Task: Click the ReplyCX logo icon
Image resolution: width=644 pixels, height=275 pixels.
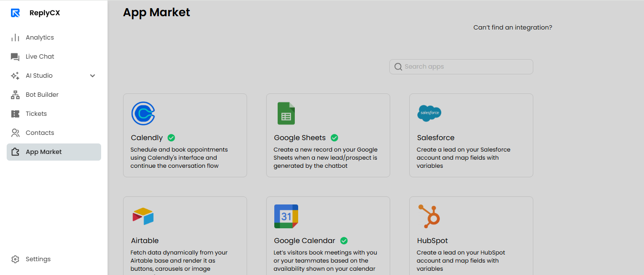Action: pyautogui.click(x=15, y=13)
